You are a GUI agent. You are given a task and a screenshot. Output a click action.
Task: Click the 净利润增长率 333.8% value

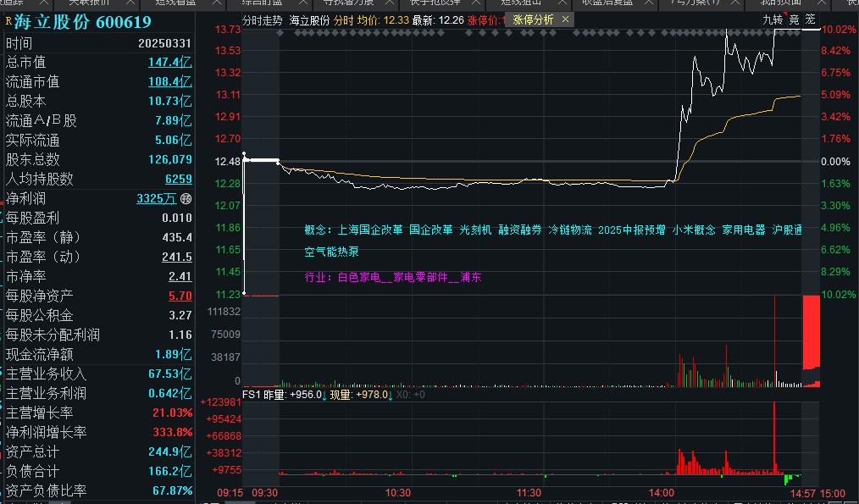pos(173,432)
